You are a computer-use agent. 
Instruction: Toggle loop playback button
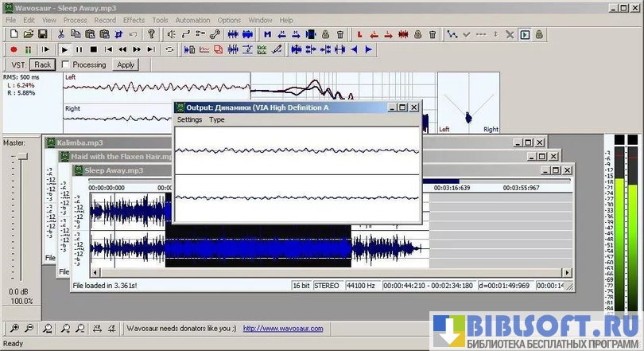pyautogui.click(x=168, y=49)
